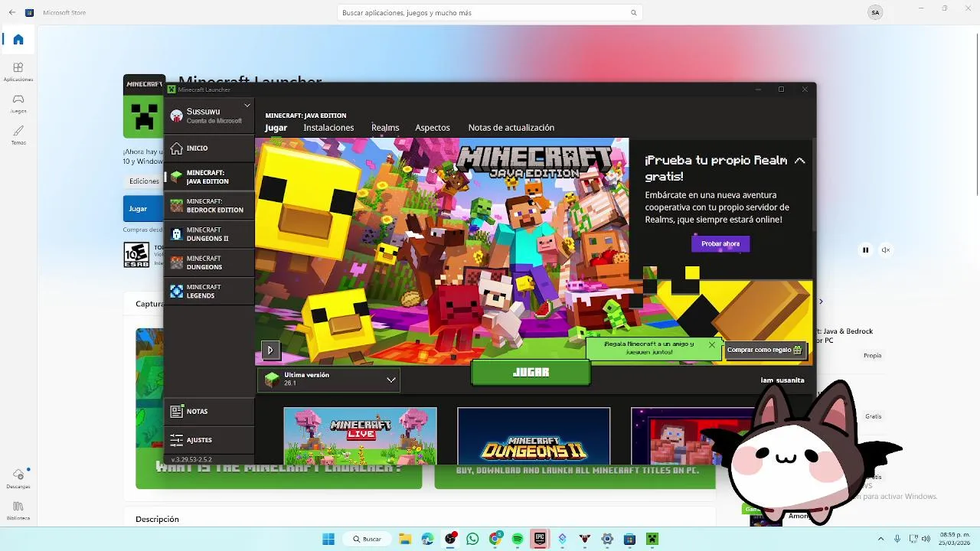
Task: Click the Probar ahora button
Action: pyautogui.click(x=720, y=243)
